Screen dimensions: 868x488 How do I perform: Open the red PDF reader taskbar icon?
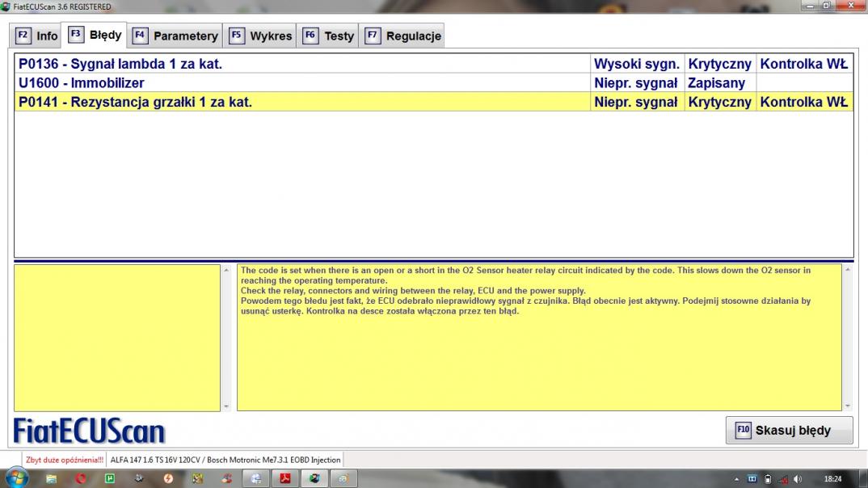coord(285,478)
